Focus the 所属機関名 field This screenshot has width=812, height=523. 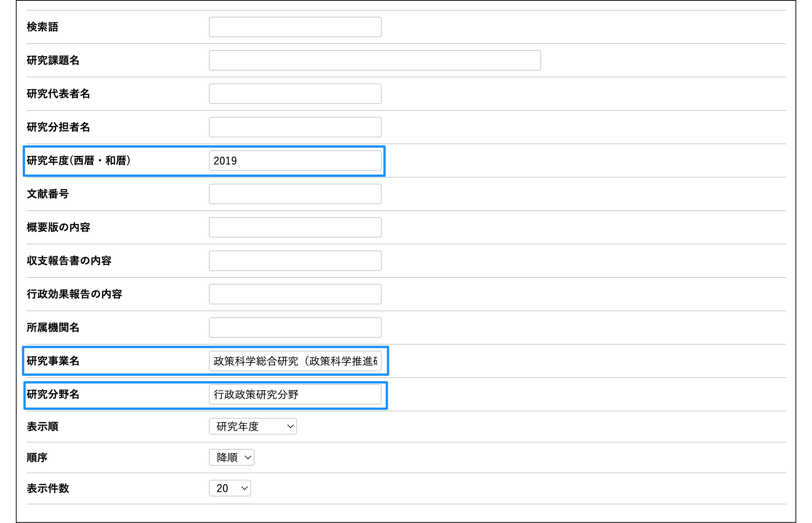(x=295, y=328)
